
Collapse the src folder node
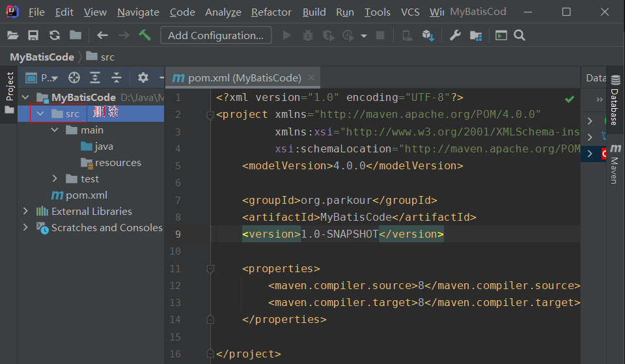coord(40,113)
